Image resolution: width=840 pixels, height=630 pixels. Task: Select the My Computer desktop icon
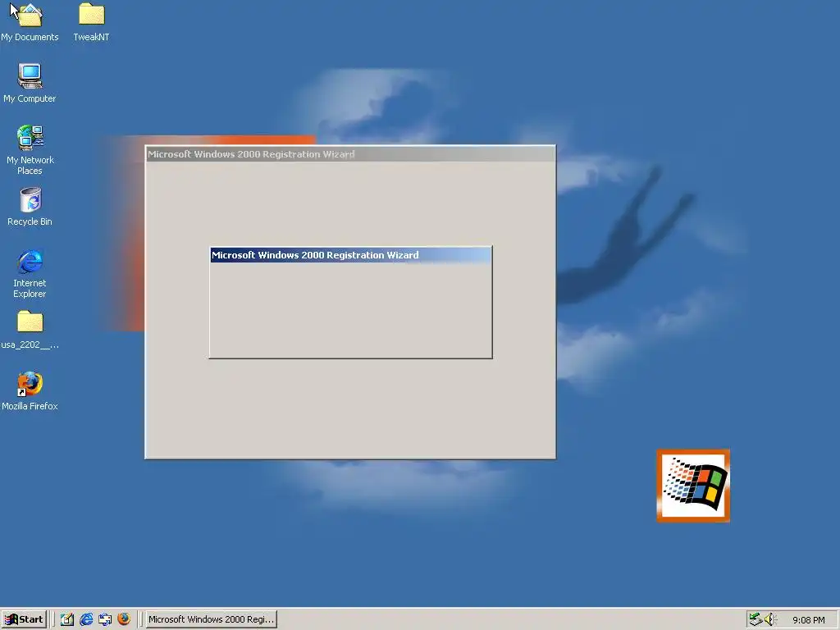(x=30, y=83)
